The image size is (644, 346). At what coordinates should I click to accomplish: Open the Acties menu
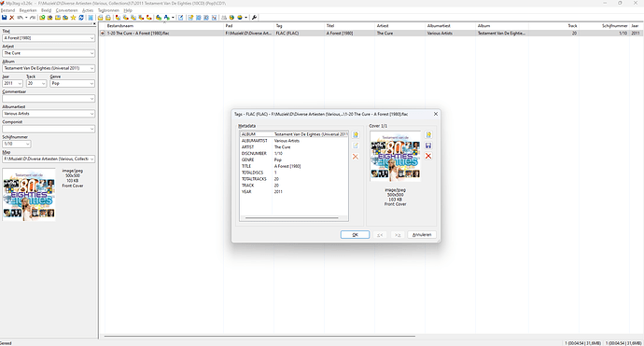pos(88,10)
